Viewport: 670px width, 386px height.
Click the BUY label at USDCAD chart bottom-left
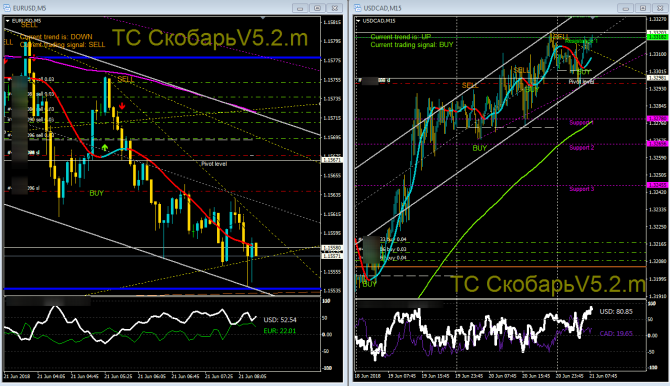point(370,284)
